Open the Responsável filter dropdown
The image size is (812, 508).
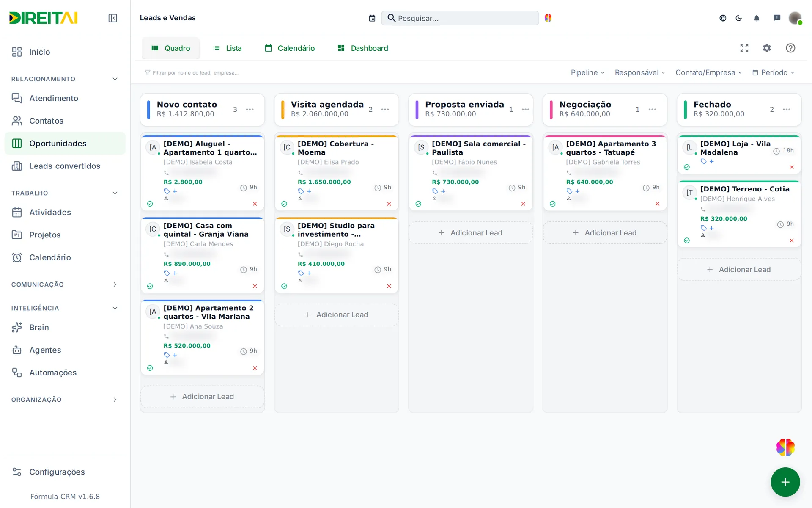point(640,73)
